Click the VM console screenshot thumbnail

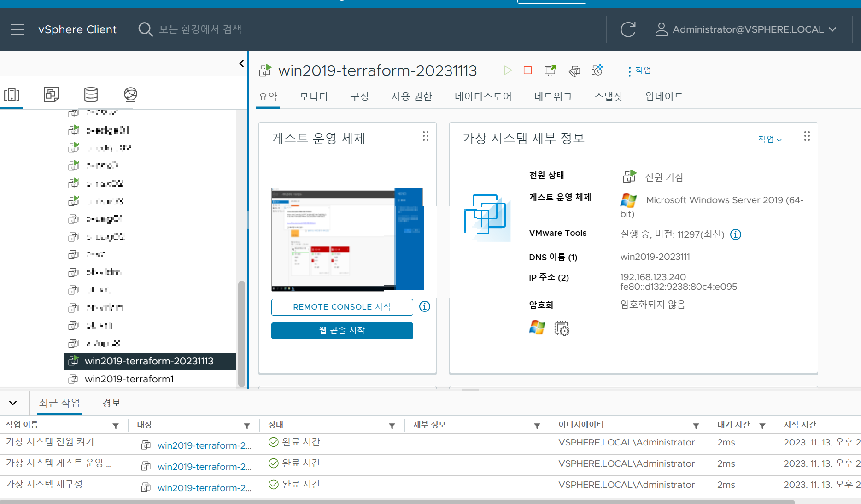coord(347,239)
